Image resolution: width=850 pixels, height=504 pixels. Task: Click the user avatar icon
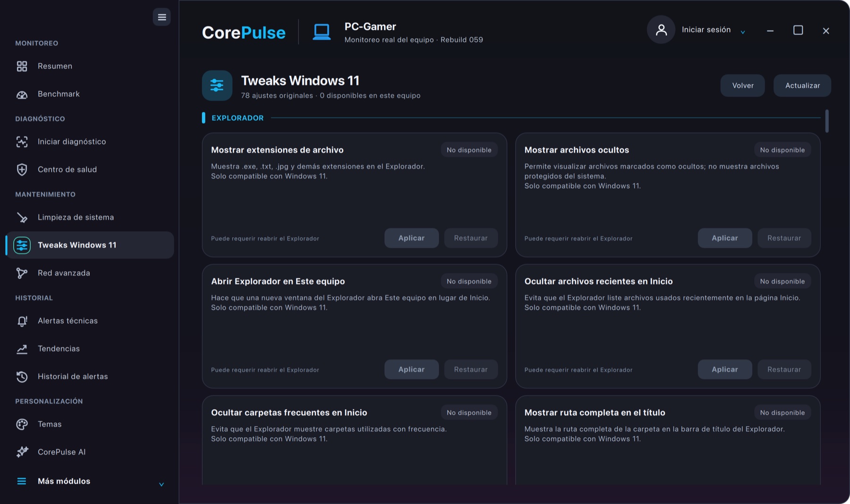click(661, 30)
